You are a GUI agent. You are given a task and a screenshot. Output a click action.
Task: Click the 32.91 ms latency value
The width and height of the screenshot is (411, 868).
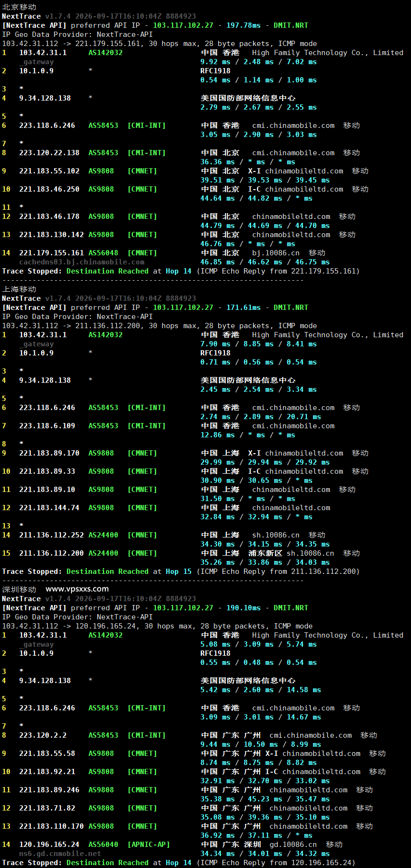click(x=218, y=781)
